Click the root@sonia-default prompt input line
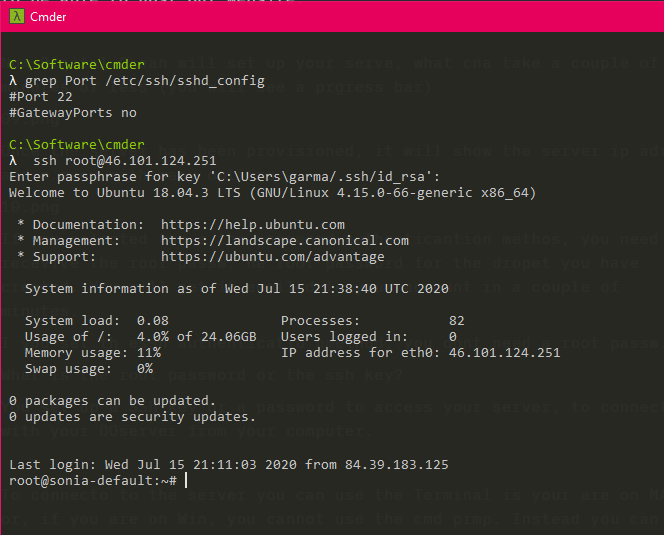This screenshot has height=535, width=664. coord(98,481)
